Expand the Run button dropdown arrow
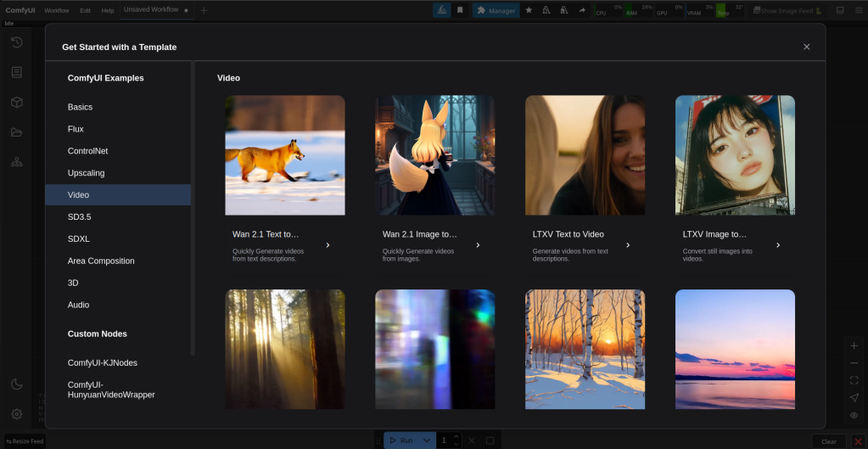This screenshot has width=868, height=449. [426, 441]
